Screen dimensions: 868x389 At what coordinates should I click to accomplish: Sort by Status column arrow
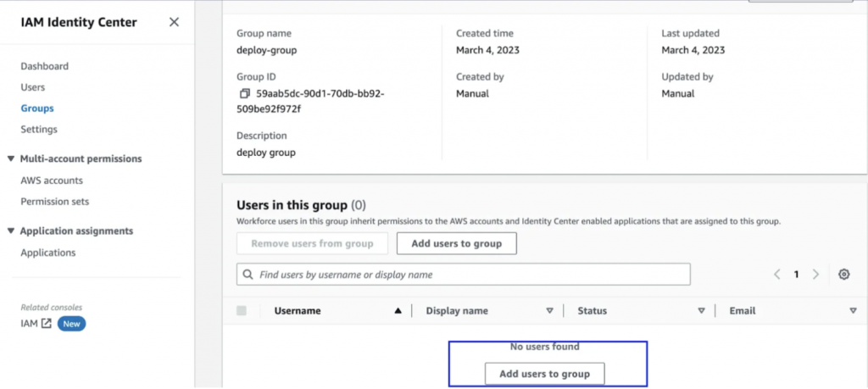[701, 311]
